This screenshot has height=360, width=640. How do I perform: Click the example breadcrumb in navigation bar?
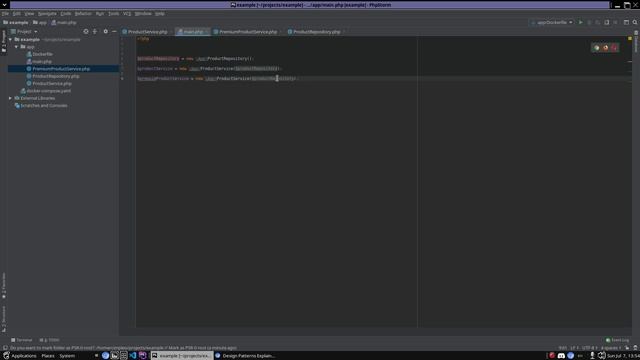tap(16, 22)
